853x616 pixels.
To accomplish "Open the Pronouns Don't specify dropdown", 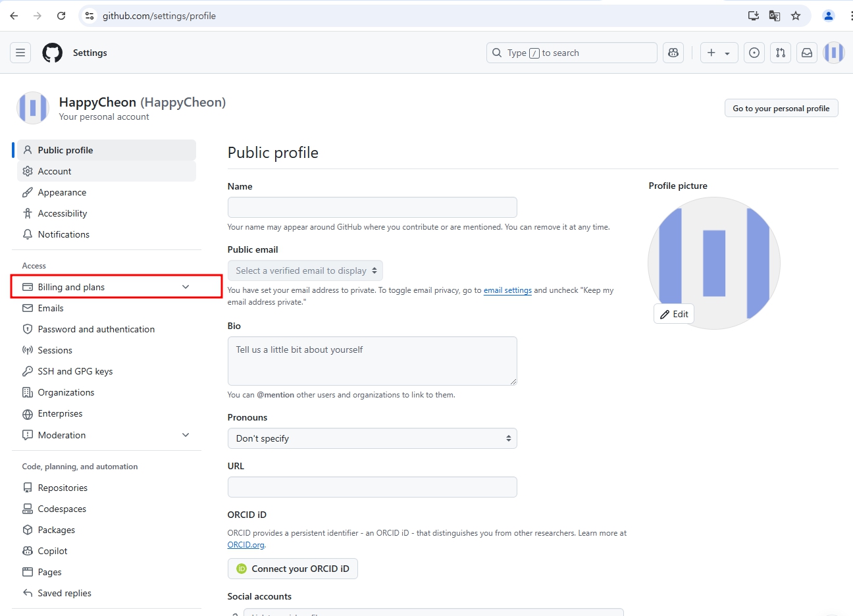I will (x=373, y=438).
